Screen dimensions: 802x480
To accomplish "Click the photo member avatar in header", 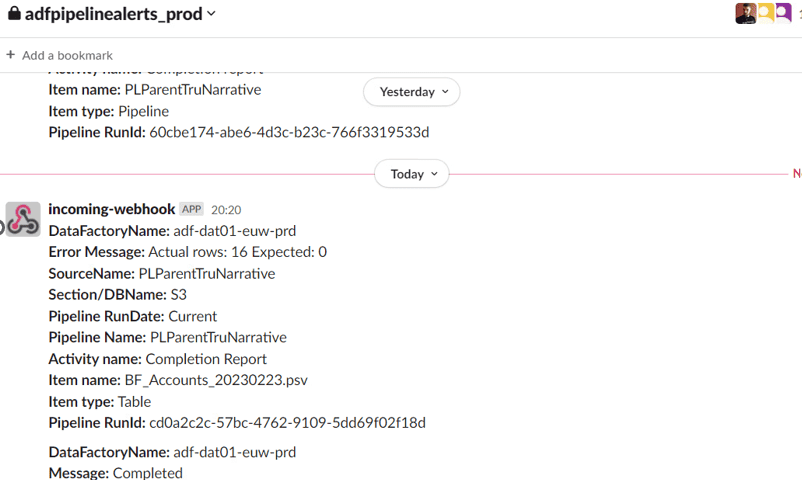I will pyautogui.click(x=745, y=13).
